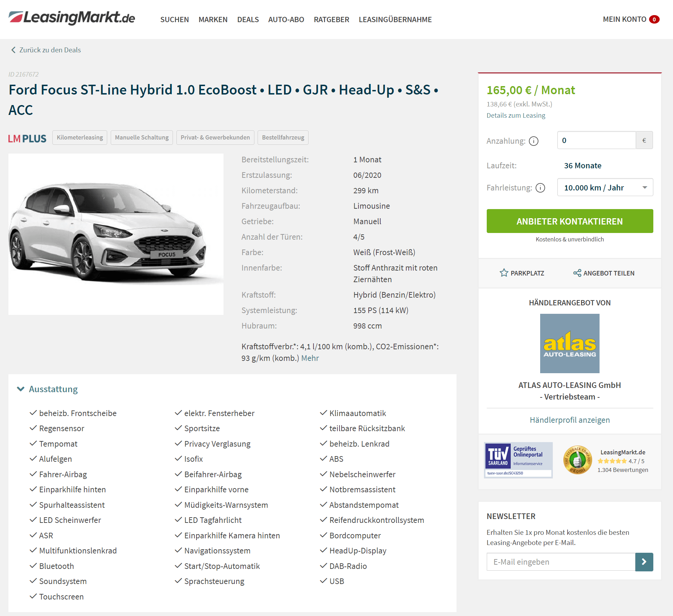Click the Hybrid (Benzin/Elektro) fuel value
Screen dimensions: 673x616
[394, 295]
